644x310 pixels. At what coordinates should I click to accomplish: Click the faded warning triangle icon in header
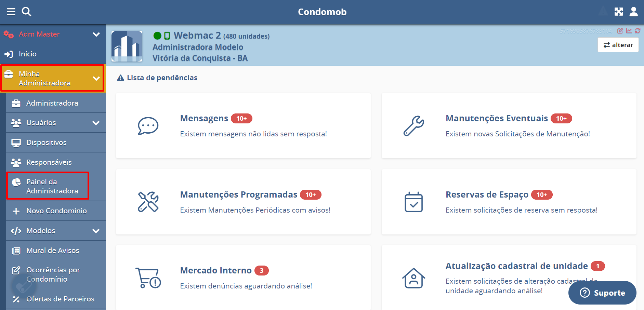pos(603,12)
